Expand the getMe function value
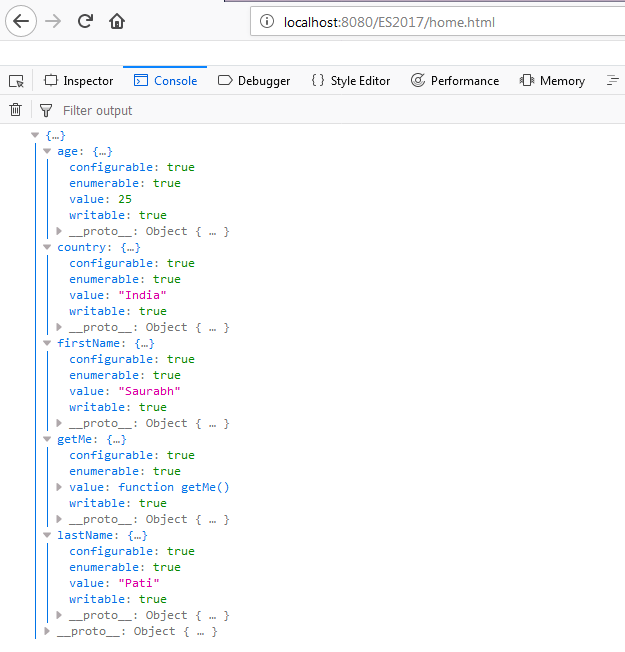This screenshot has width=625, height=652. [59, 487]
